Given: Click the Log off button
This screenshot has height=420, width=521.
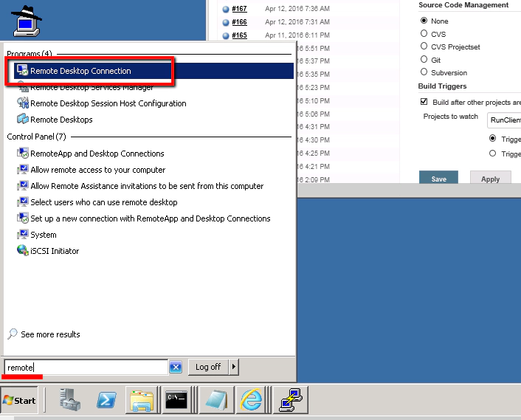Looking at the screenshot, I should (x=208, y=367).
